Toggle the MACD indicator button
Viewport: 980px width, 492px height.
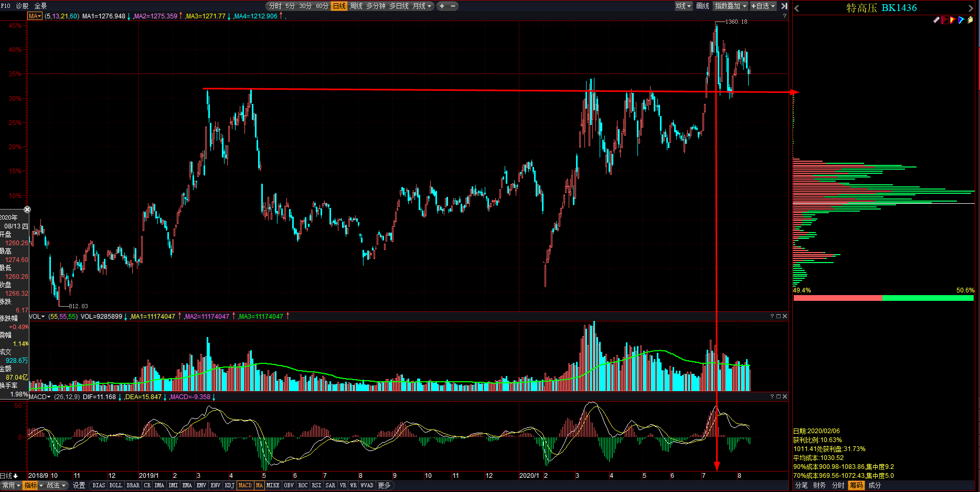245,485
